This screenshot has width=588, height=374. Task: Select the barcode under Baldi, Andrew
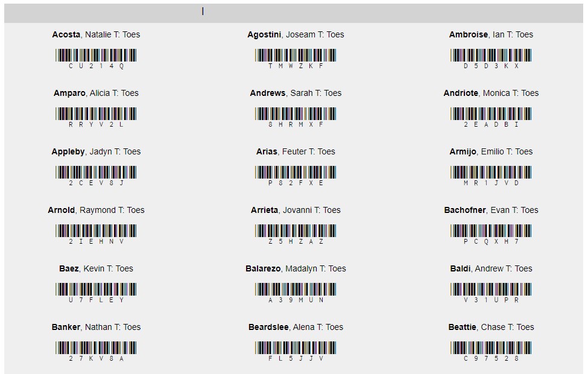[x=491, y=289]
